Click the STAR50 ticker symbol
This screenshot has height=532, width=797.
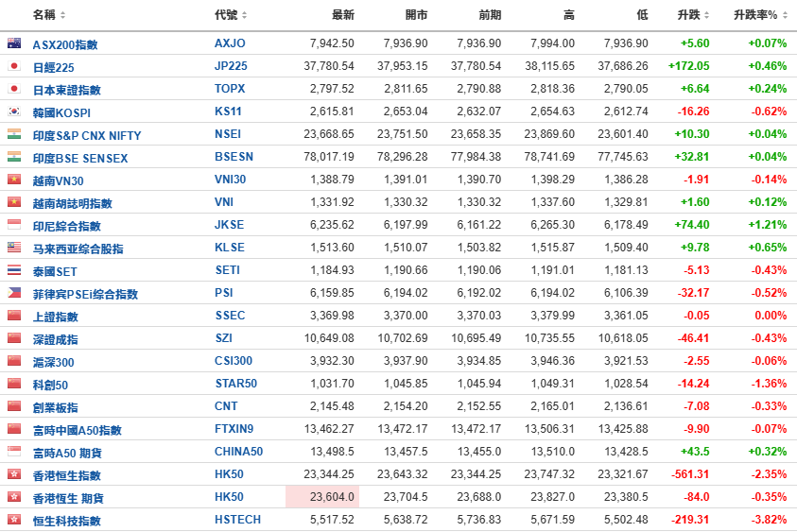pos(235,384)
